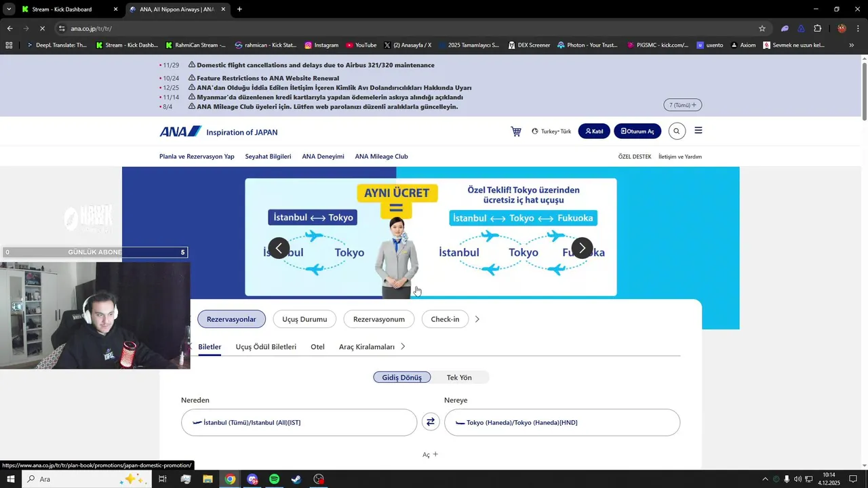This screenshot has width=868, height=488.
Task: Click the page vertical scrollbar thumb
Action: tap(864, 91)
